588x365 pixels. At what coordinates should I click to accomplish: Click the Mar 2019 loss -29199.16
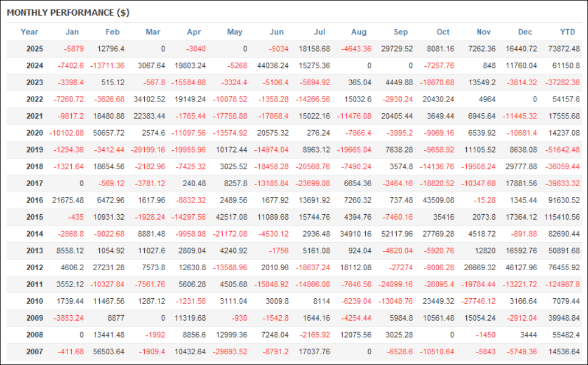click(148, 150)
